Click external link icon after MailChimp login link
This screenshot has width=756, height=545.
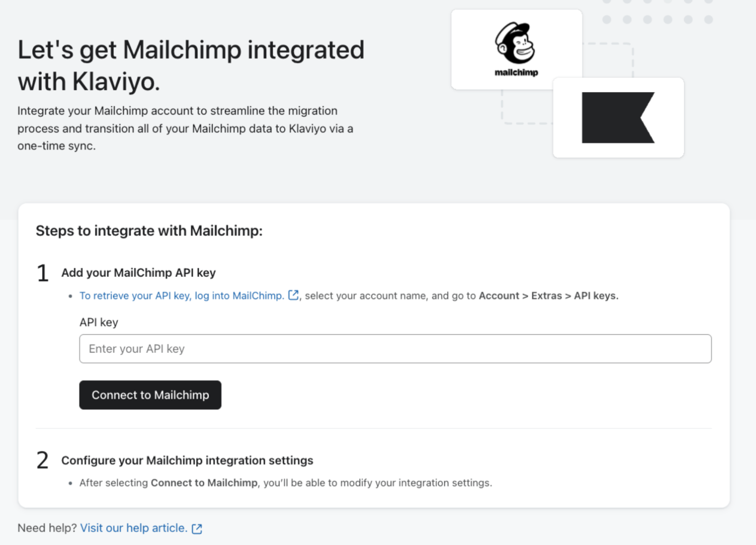[293, 295]
